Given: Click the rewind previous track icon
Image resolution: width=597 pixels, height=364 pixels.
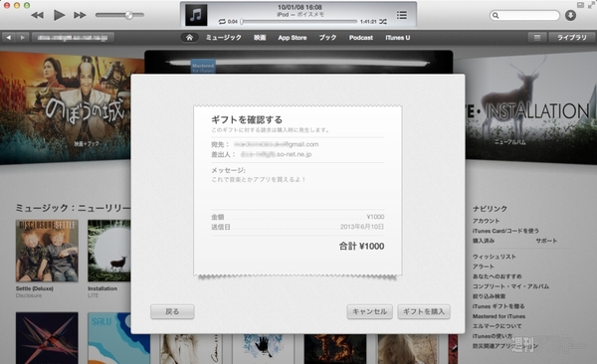Looking at the screenshot, I should (37, 15).
